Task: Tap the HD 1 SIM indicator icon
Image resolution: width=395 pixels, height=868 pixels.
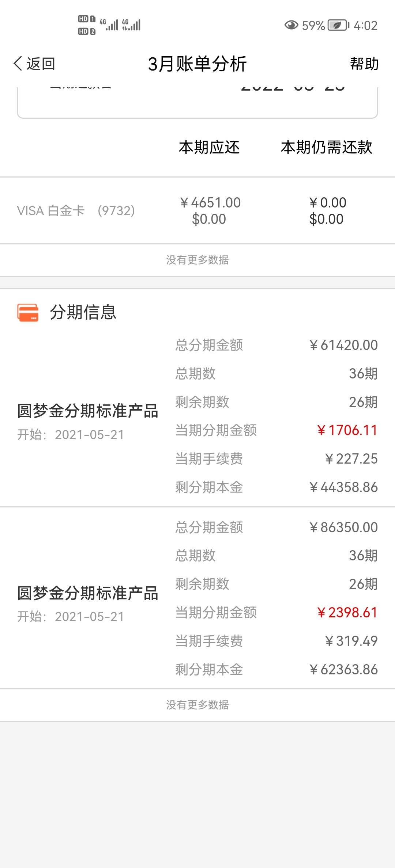Action: pos(87,19)
